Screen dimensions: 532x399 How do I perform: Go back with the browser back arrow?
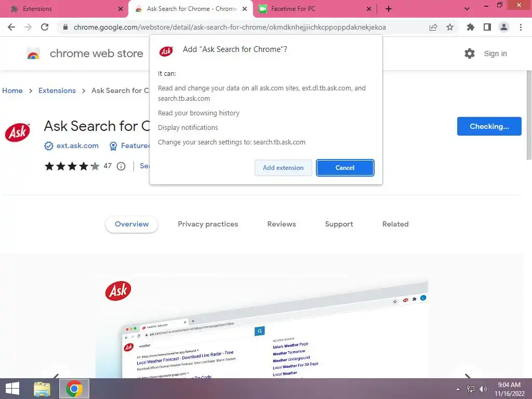click(x=11, y=27)
